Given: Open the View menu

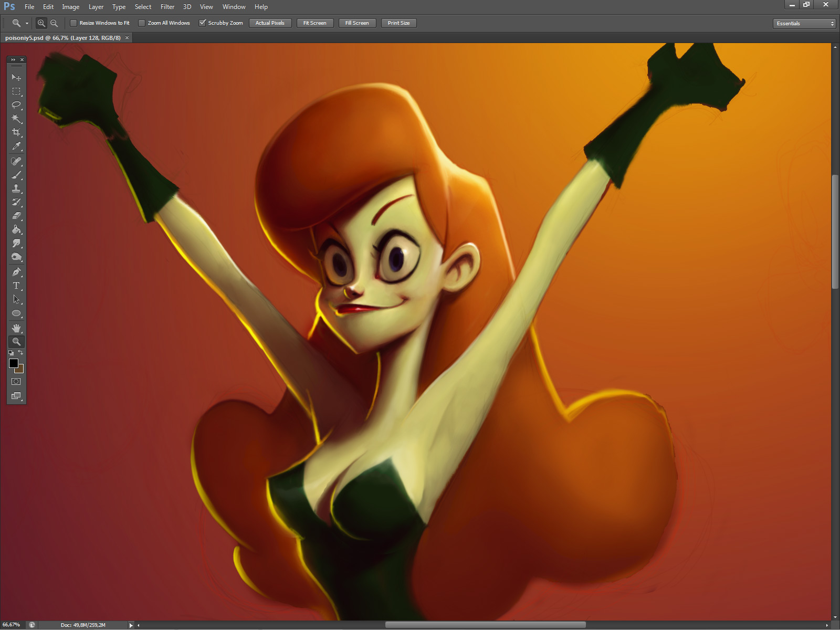Looking at the screenshot, I should click(x=206, y=7).
